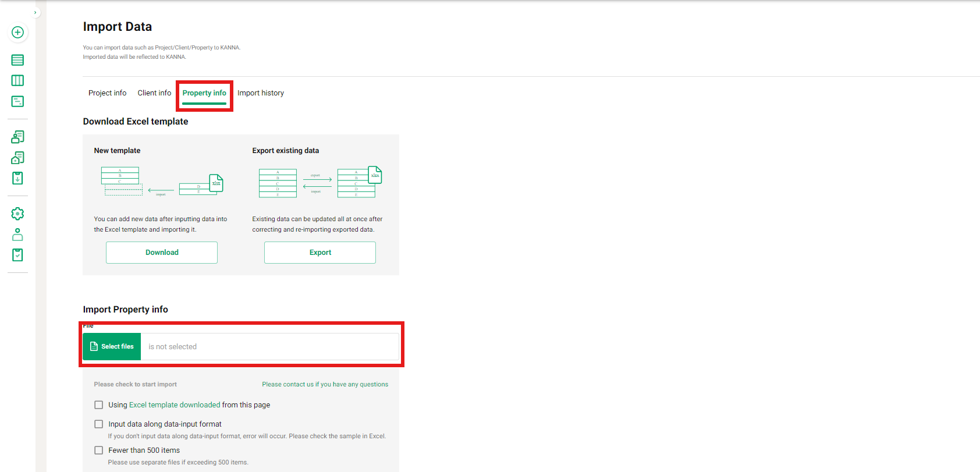Viewport: 980px width, 472px height.
Task: Open settings gear in sidebar
Action: point(17,214)
